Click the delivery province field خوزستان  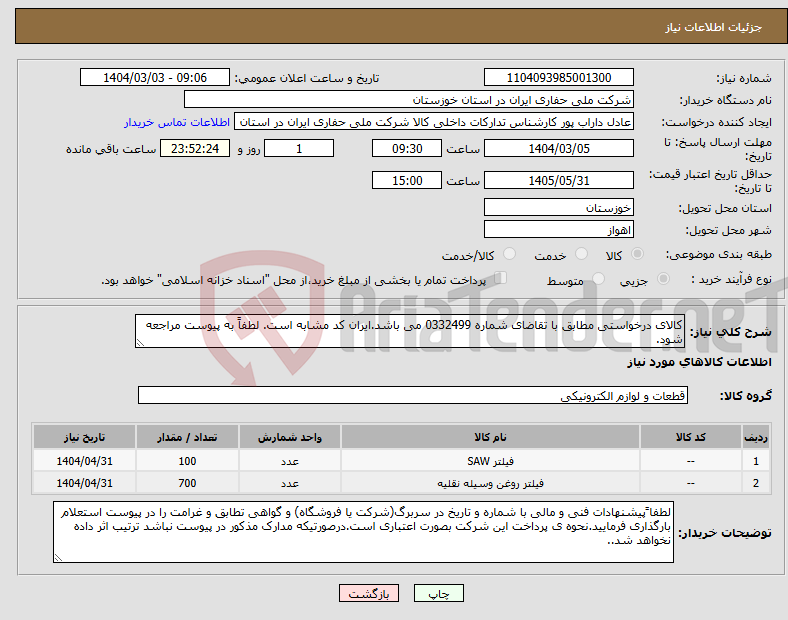click(x=558, y=208)
